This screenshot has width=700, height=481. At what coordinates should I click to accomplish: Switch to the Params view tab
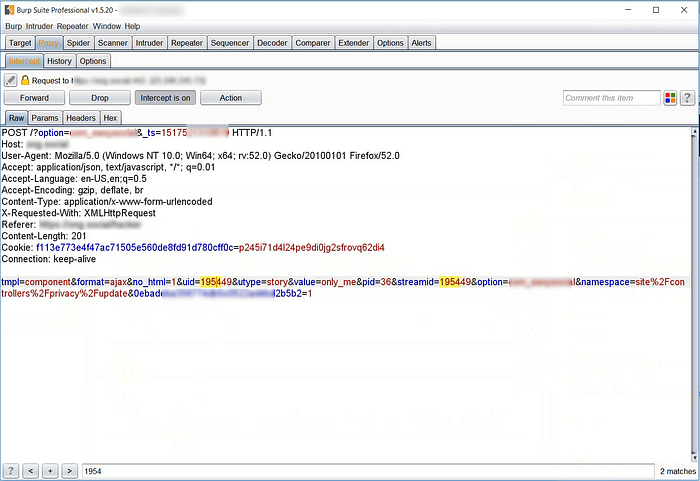tap(45, 118)
